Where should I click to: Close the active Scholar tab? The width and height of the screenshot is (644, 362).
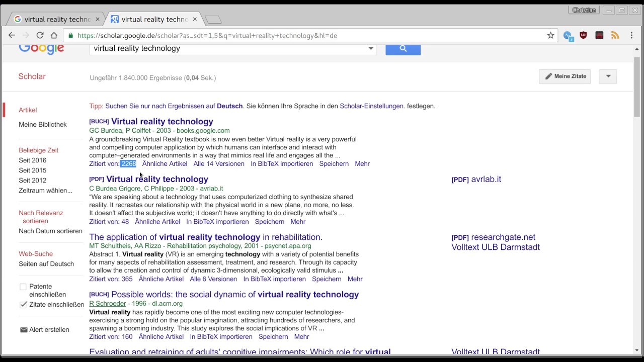pos(195,19)
